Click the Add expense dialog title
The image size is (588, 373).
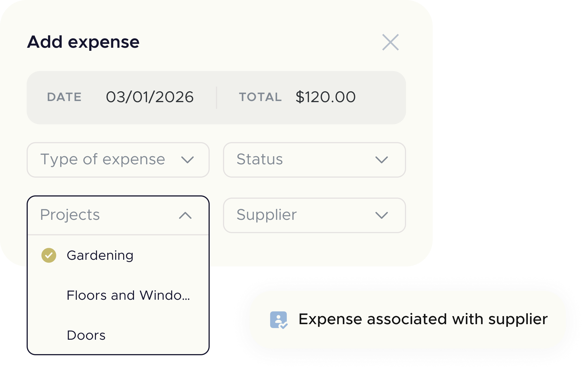[x=83, y=42]
